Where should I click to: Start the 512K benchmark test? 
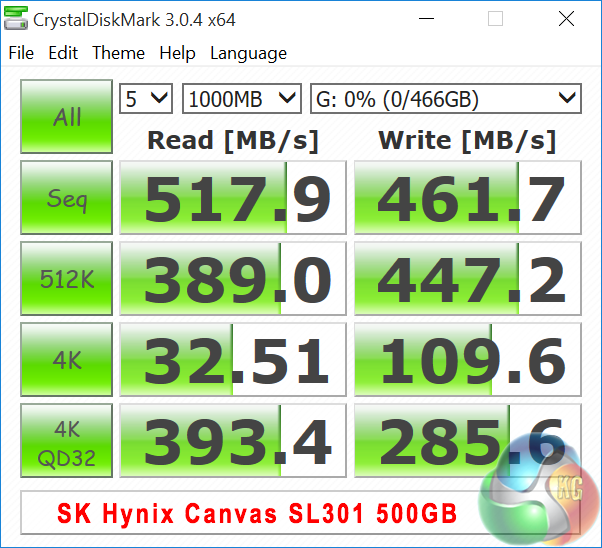tap(66, 278)
